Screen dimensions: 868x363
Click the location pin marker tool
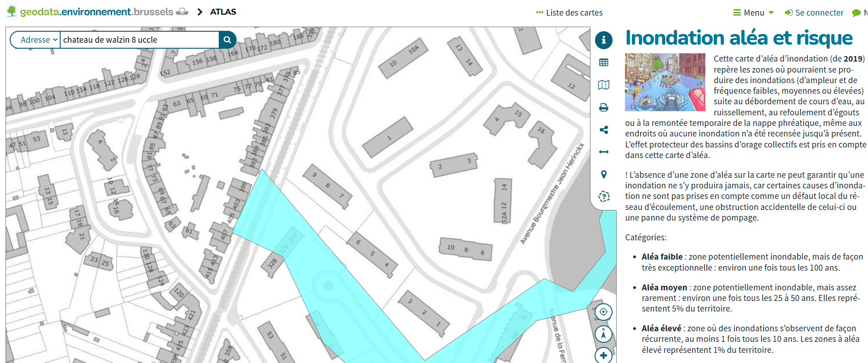pyautogui.click(x=603, y=174)
